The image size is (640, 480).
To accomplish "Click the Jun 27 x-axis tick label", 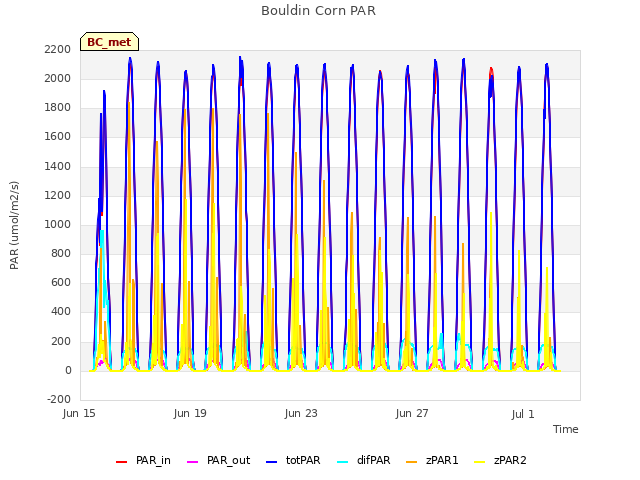I will click(x=412, y=413).
